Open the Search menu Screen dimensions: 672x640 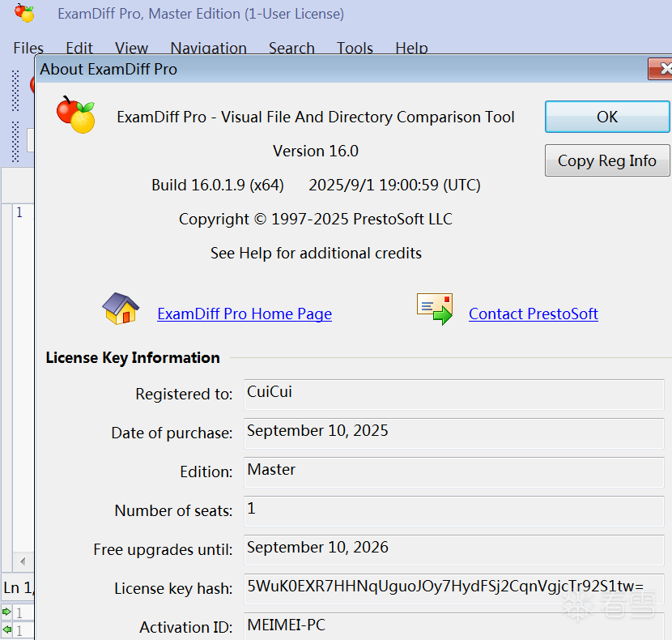(x=291, y=48)
